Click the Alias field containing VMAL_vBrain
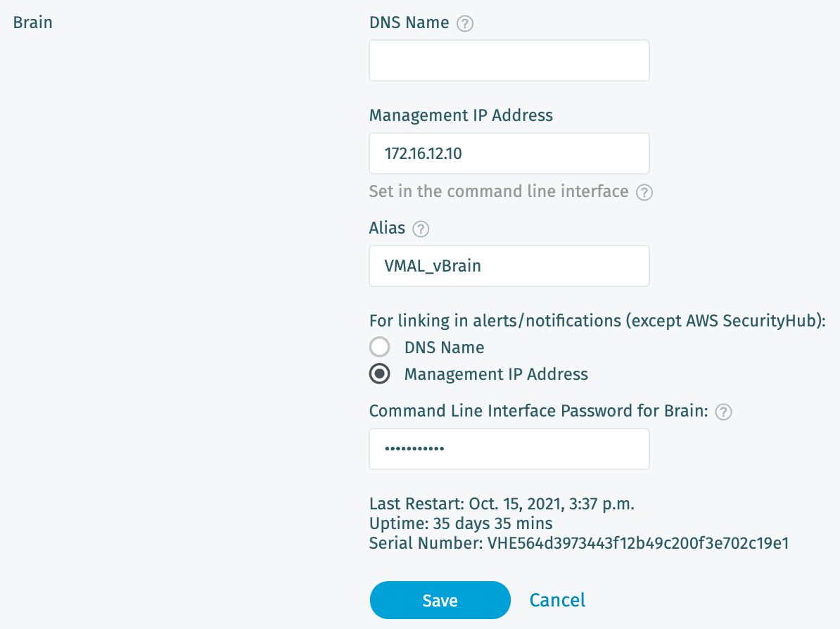 [509, 266]
